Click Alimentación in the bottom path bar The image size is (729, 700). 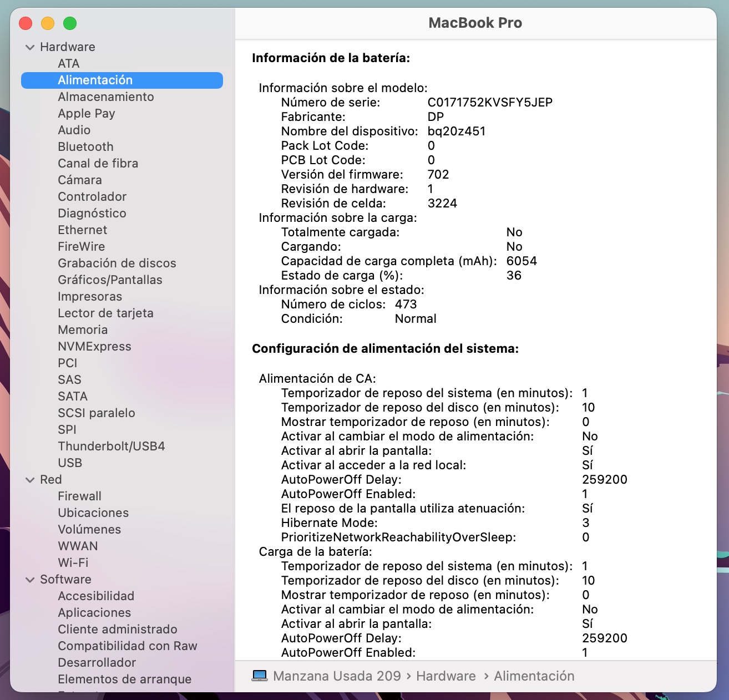click(534, 676)
